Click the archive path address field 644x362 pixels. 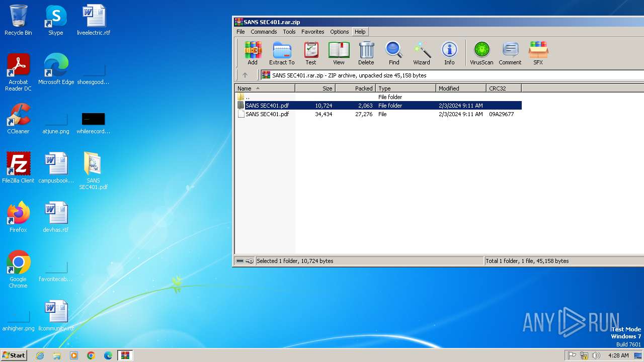point(452,75)
